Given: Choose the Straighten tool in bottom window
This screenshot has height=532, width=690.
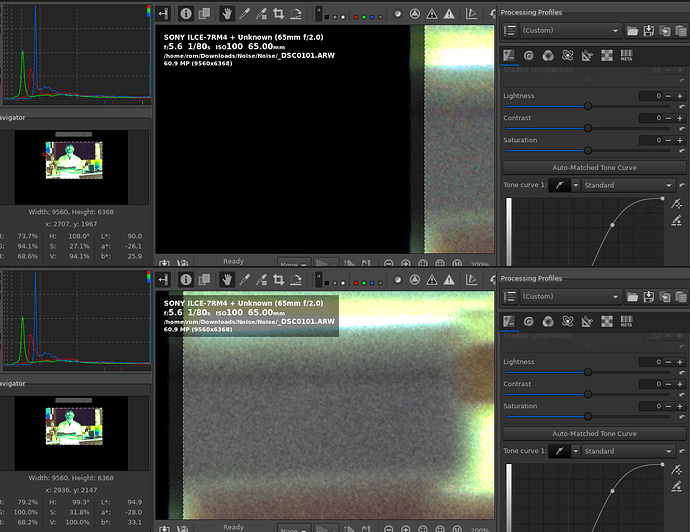Looking at the screenshot, I should tap(296, 279).
